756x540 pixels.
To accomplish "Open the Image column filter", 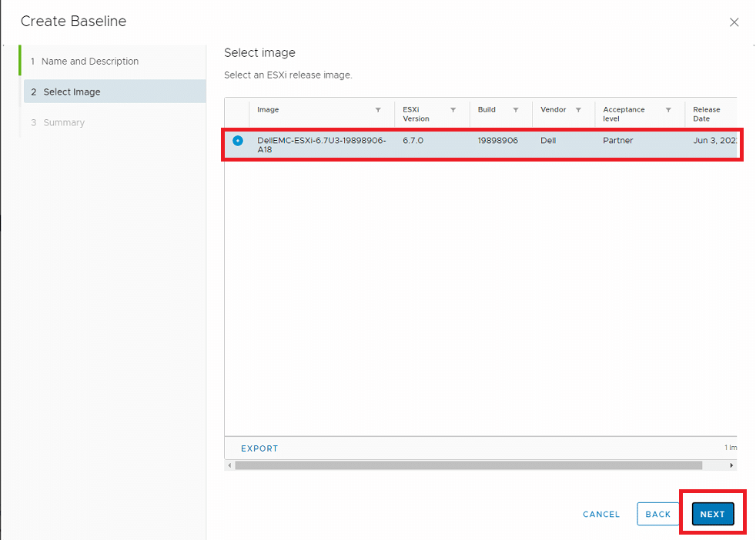I will point(378,110).
